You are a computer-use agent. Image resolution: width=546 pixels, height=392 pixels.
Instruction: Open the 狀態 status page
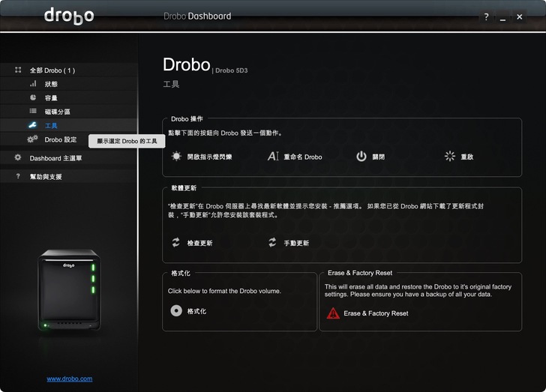click(x=69, y=84)
